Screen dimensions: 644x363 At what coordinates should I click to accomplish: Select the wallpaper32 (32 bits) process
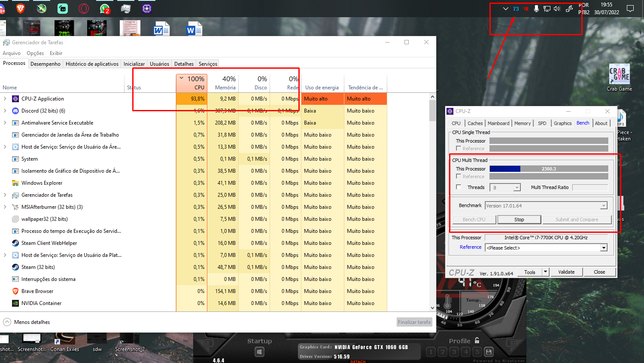193,219
